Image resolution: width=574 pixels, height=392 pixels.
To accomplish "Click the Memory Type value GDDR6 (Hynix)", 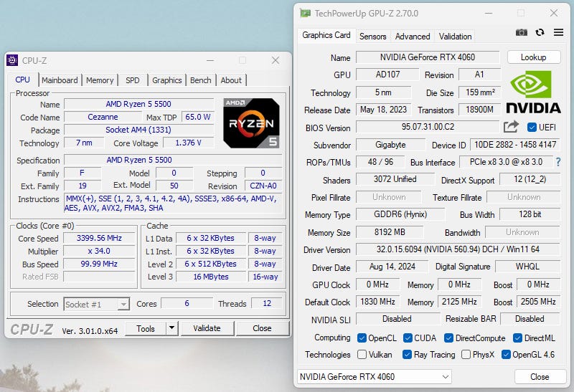I will [400, 214].
